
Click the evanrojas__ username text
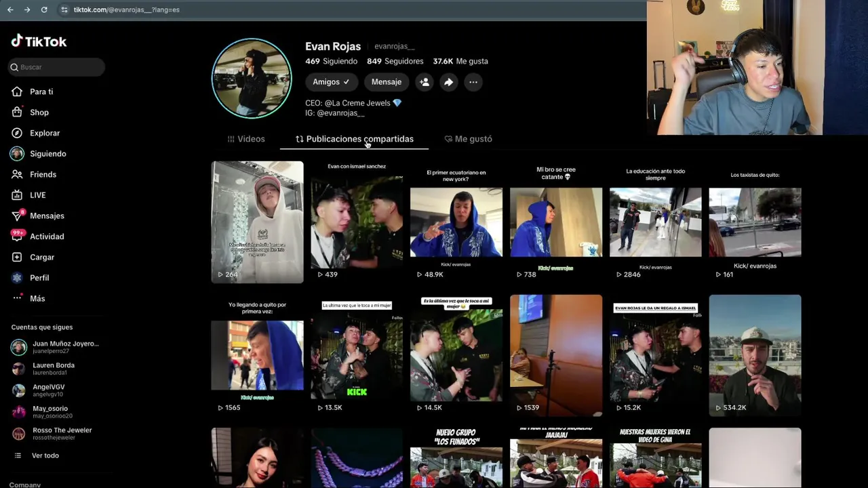point(394,46)
